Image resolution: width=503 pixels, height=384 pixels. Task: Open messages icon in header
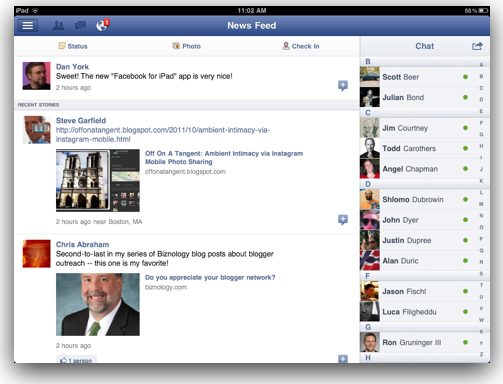coord(80,26)
